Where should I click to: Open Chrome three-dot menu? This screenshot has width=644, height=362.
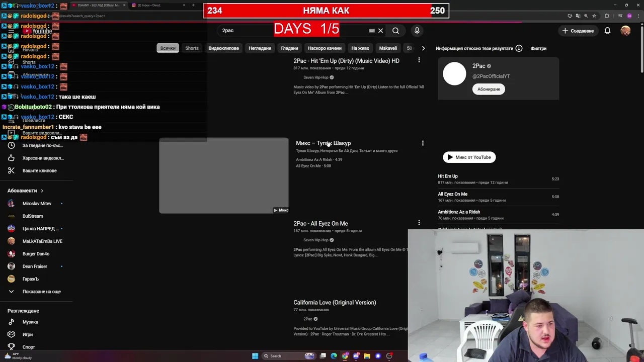(638, 16)
